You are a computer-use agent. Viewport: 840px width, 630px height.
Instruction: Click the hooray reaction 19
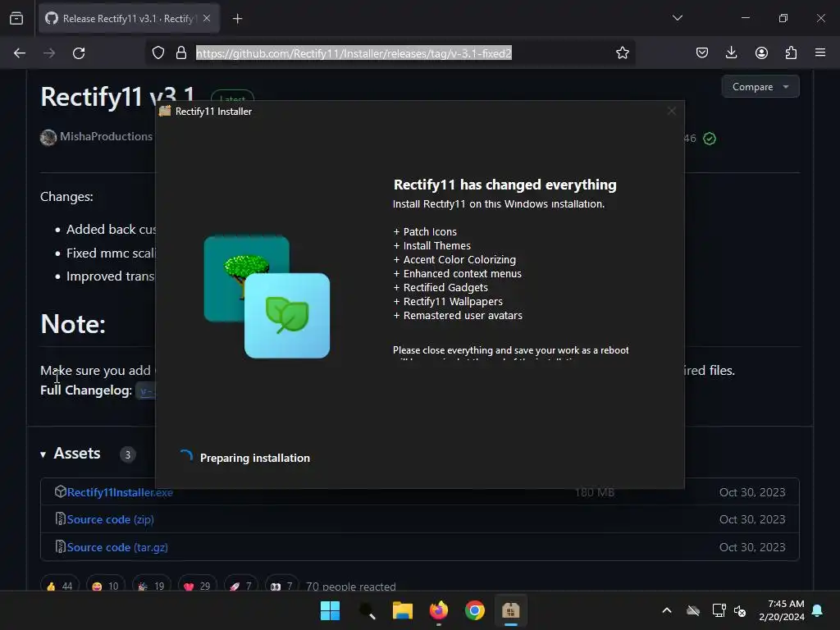152,586
